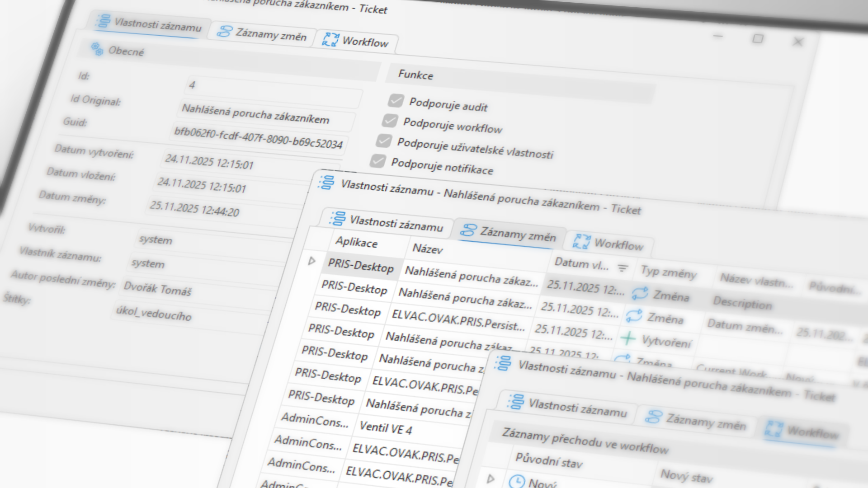
Task: Click the Záznamy změn tab icon in the front window
Action: pyautogui.click(x=653, y=416)
